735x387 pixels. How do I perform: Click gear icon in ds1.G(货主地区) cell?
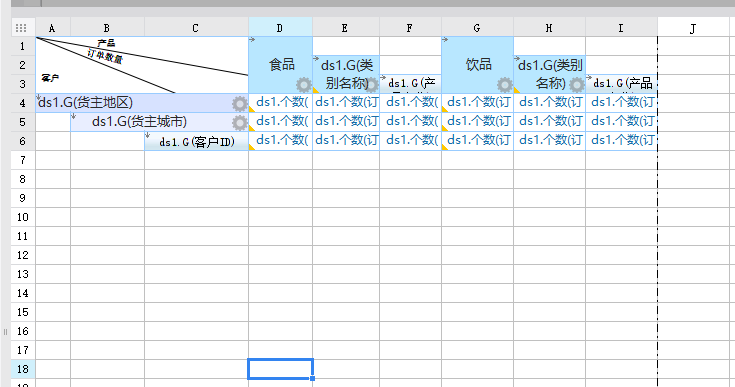coord(240,104)
